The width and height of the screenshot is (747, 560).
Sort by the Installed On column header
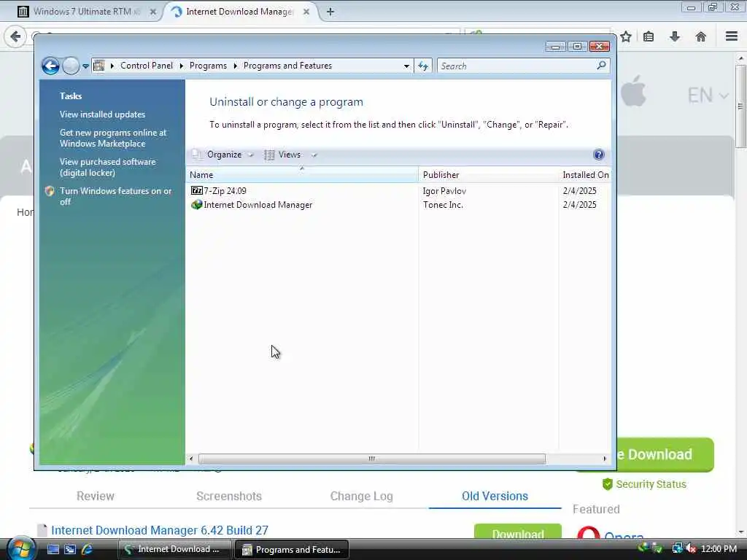point(585,175)
